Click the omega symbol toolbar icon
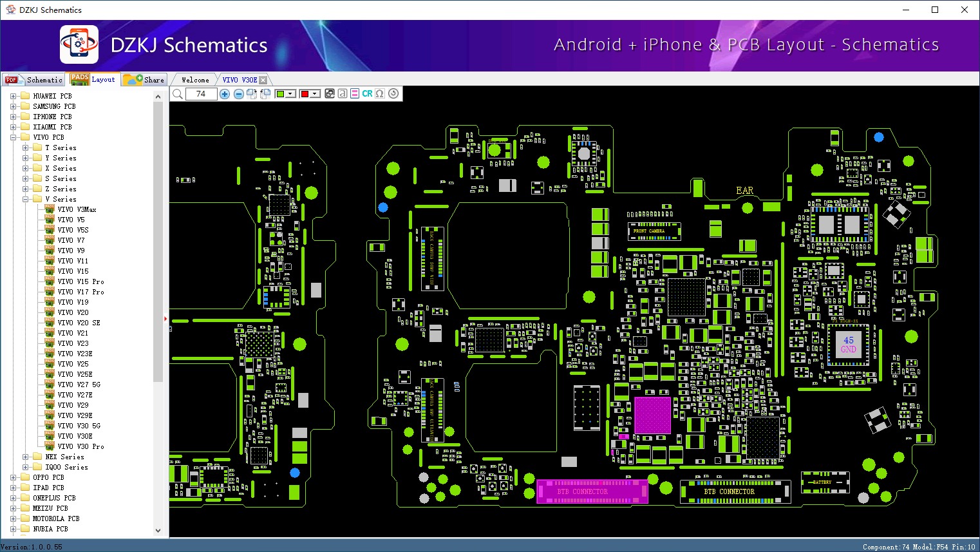Image resolution: width=980 pixels, height=552 pixels. 380,93
